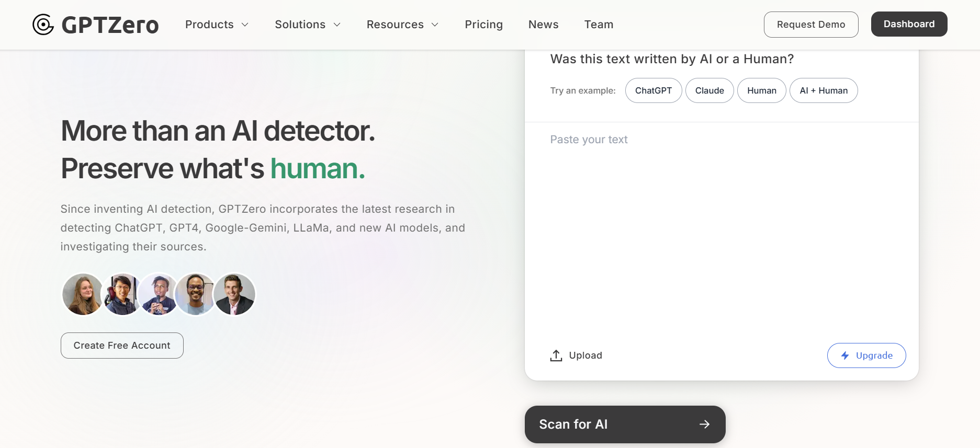Image resolution: width=980 pixels, height=448 pixels.
Task: Open the Dashboard
Action: (x=909, y=24)
